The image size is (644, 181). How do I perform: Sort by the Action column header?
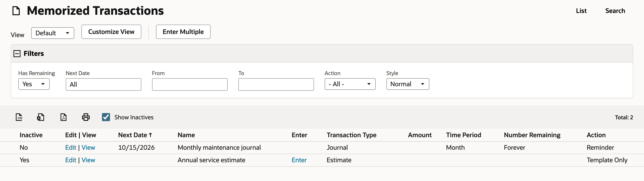[596, 135]
